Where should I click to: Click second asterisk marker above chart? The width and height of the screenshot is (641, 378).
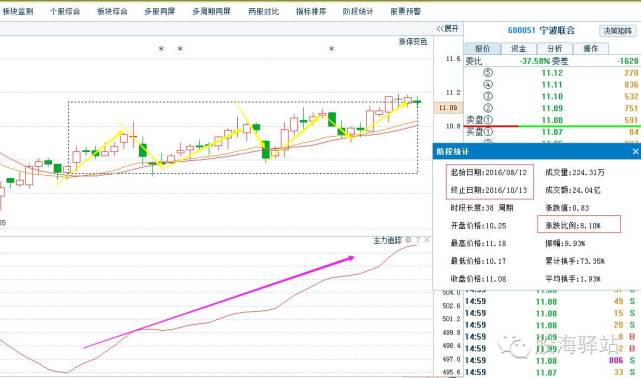[x=180, y=49]
